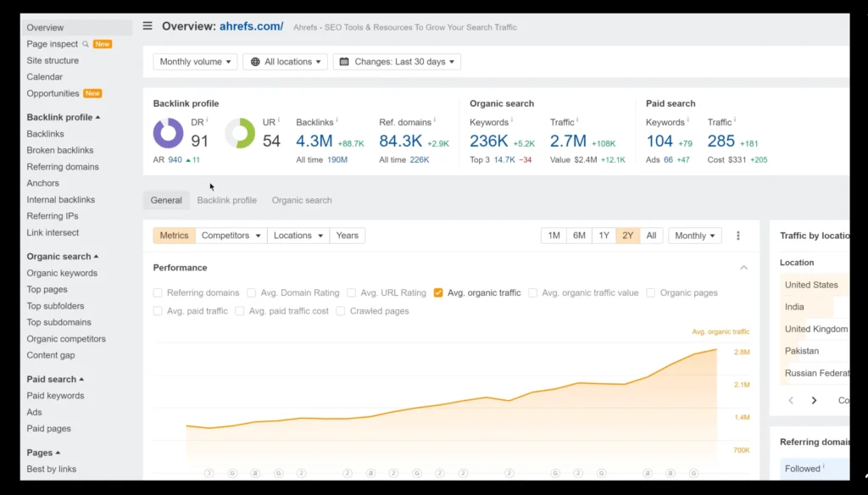Open the All locations dropdown
The height and width of the screenshot is (495, 868).
[285, 62]
